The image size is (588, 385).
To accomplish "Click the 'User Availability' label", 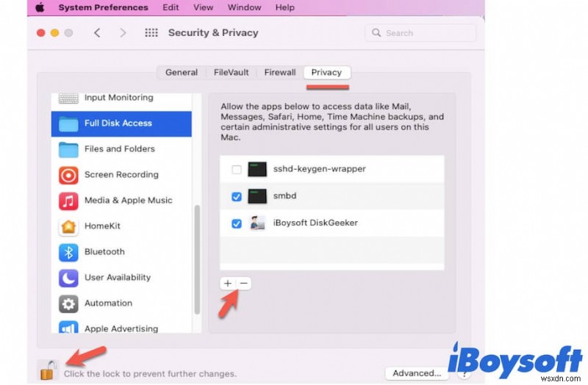I will [x=118, y=278].
